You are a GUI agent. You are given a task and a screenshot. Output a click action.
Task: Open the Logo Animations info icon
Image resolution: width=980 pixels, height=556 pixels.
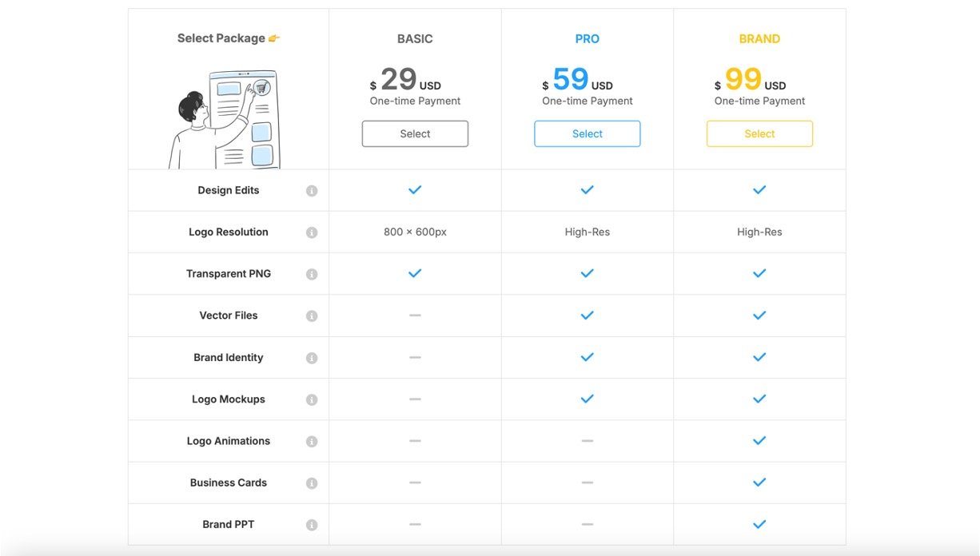(x=312, y=442)
